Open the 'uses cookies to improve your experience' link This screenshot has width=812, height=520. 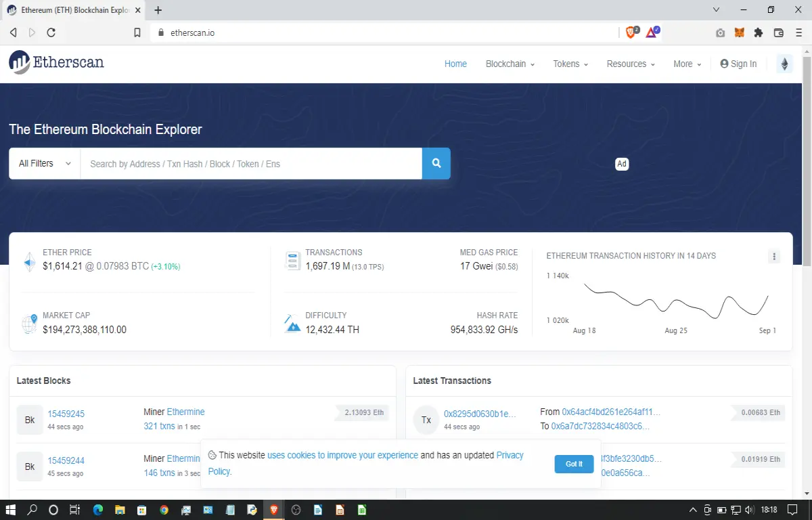[342, 455]
